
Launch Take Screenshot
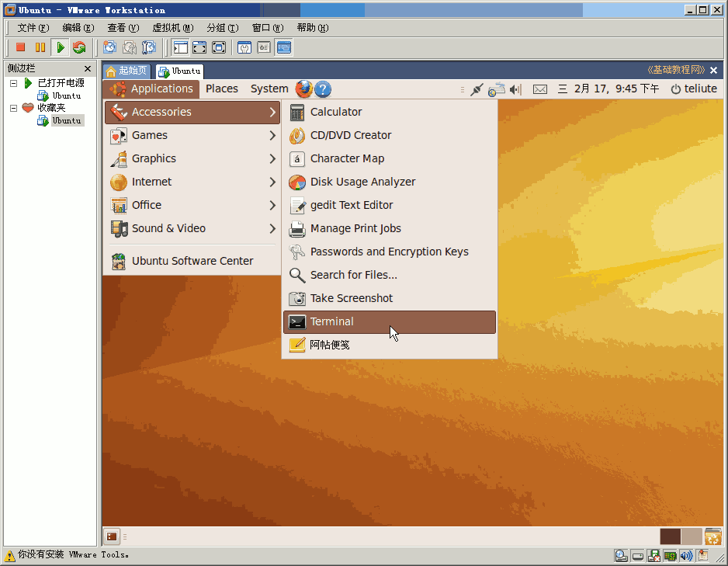click(x=390, y=298)
